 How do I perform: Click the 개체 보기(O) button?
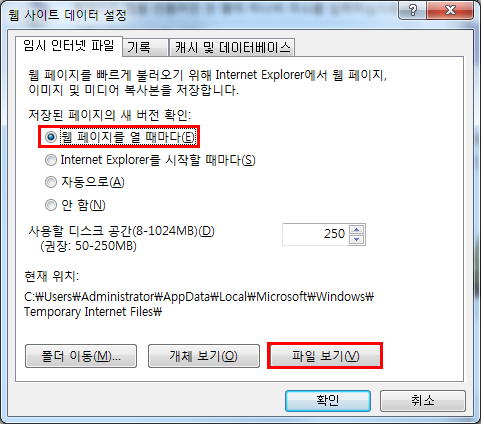point(204,356)
